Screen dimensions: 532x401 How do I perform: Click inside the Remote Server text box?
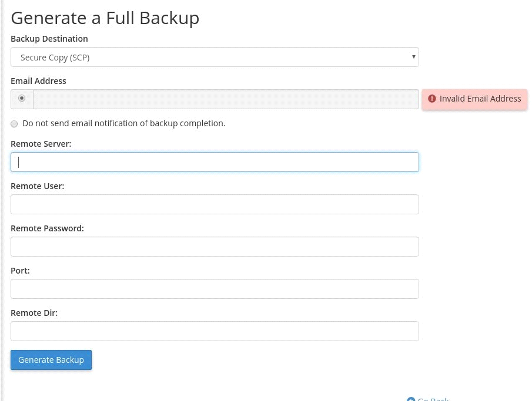[215, 162]
